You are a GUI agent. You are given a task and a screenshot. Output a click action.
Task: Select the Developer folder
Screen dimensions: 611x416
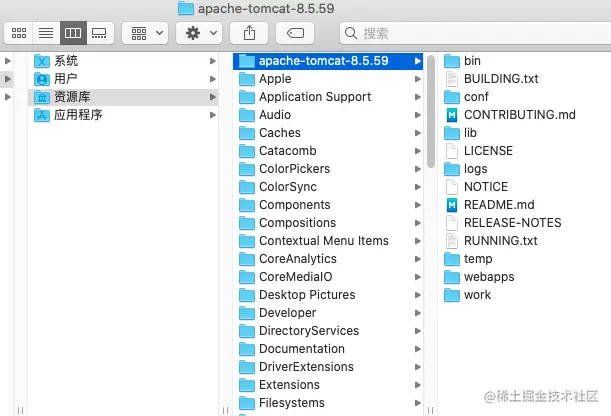tap(328, 313)
